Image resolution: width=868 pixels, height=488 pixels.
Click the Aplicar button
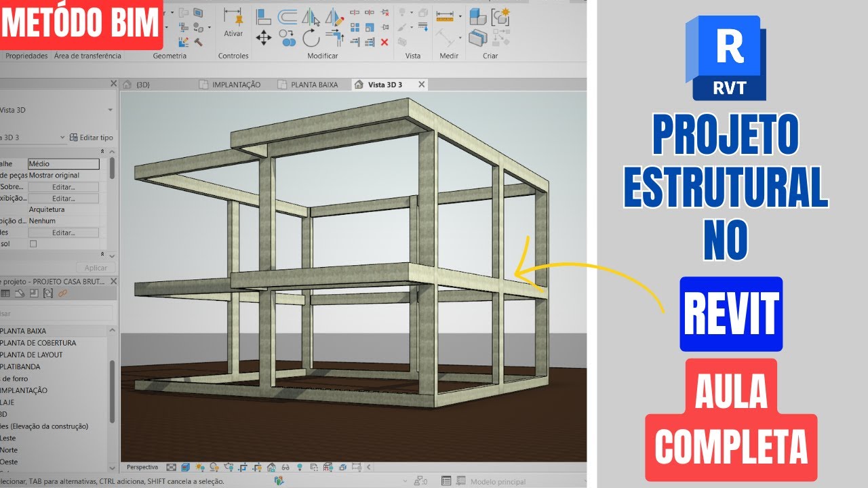point(96,268)
